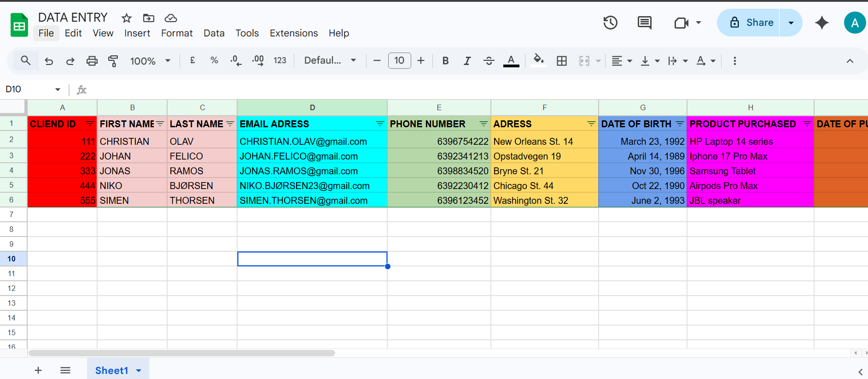Image resolution: width=868 pixels, height=379 pixels.
Task: Start a video call with camera icon
Action: coord(681,23)
